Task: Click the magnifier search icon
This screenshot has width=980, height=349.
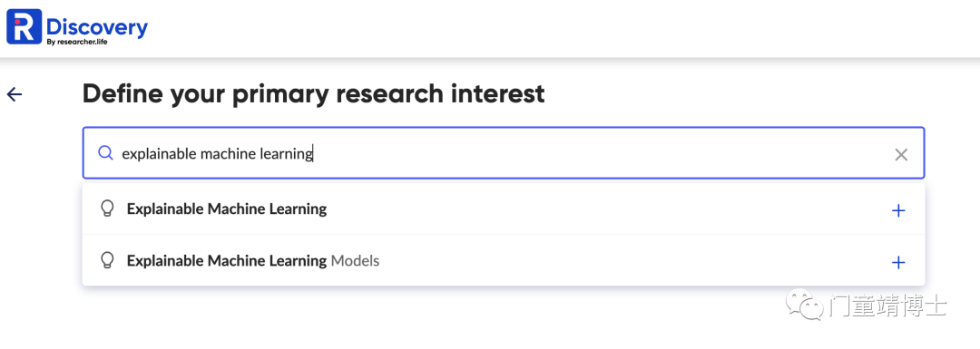Action: 106,153
